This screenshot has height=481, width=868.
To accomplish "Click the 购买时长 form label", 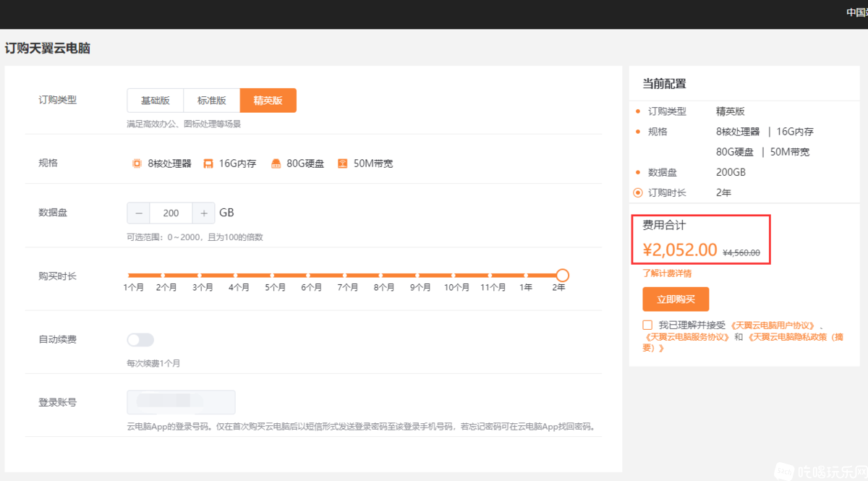I will pos(57,276).
